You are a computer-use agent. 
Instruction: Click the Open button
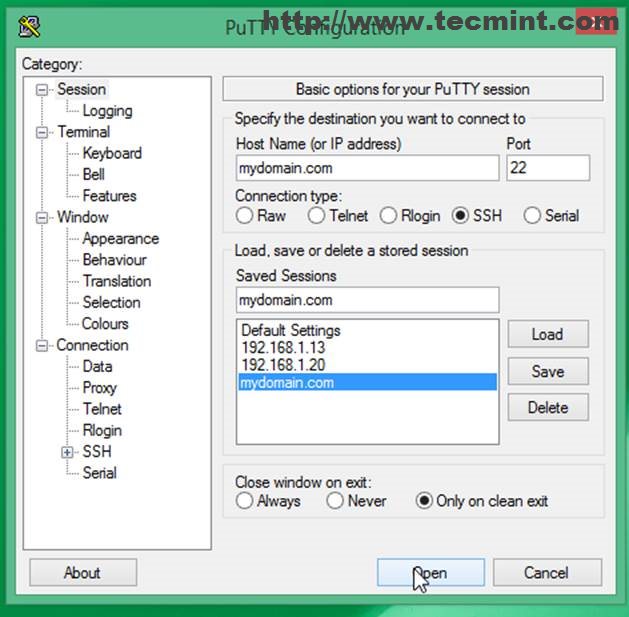click(x=431, y=572)
